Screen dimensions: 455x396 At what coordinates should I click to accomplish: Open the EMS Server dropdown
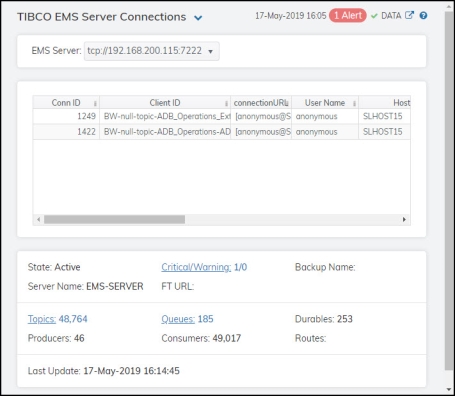click(x=152, y=51)
